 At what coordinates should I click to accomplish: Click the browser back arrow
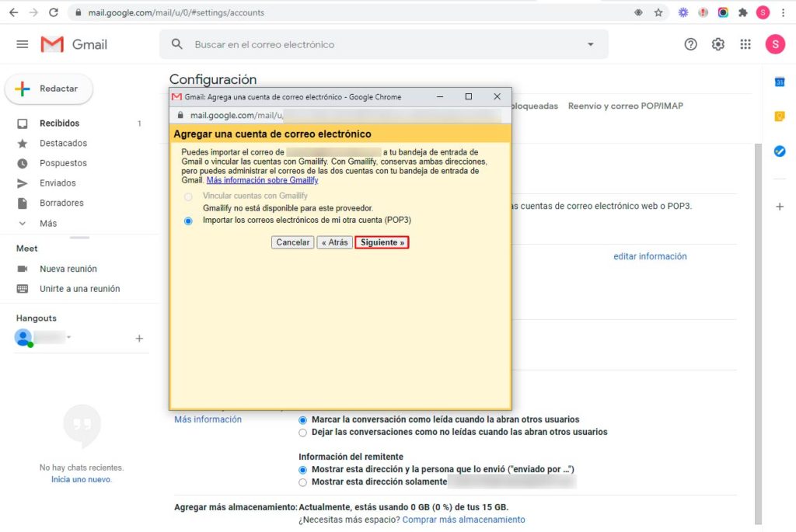click(x=14, y=12)
